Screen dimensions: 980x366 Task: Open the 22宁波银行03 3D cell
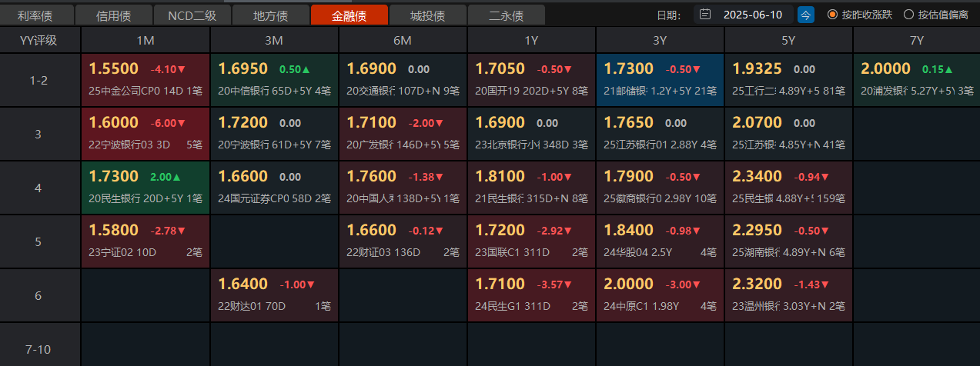(145, 134)
